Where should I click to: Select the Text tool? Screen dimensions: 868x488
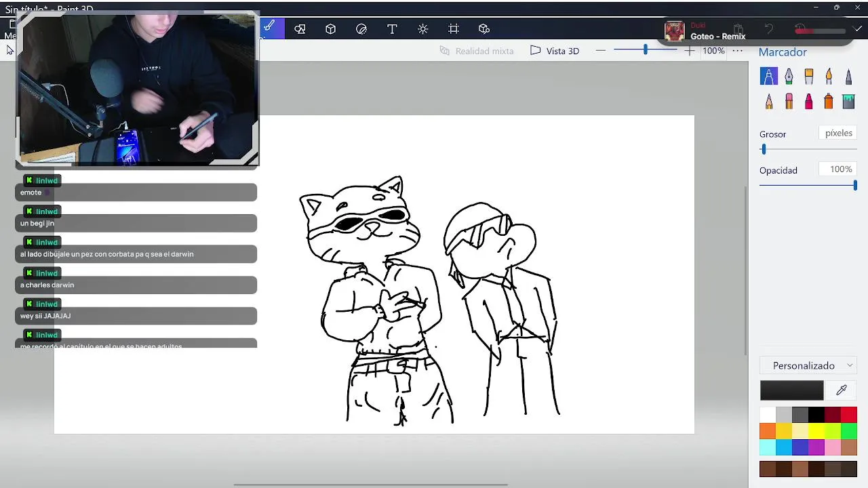click(392, 29)
